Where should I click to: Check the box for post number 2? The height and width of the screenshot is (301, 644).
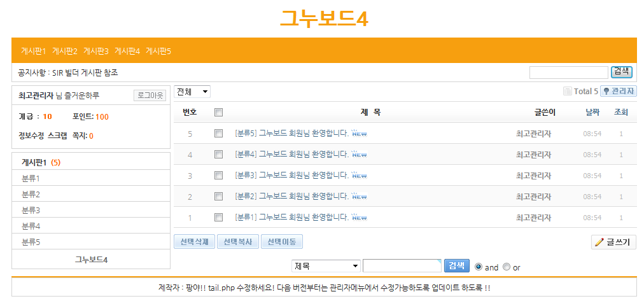(x=218, y=196)
